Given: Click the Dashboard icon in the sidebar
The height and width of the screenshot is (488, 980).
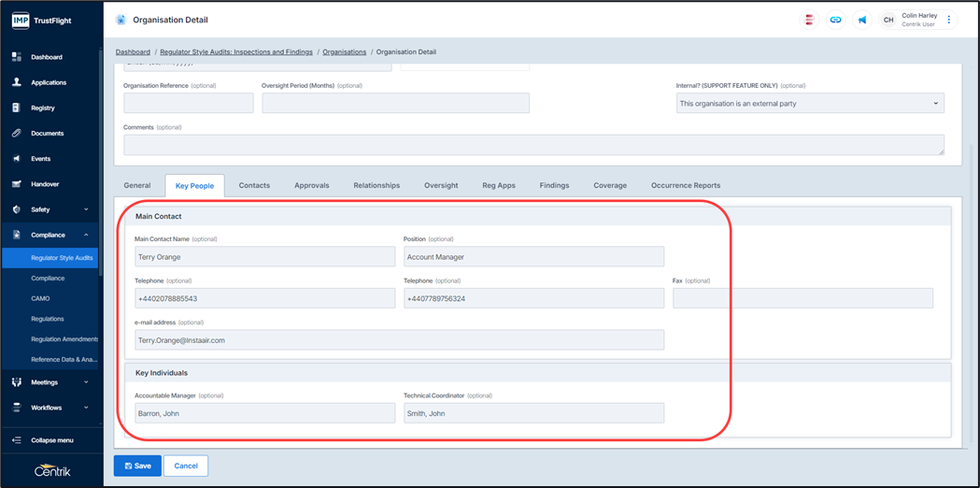Looking at the screenshot, I should pyautogui.click(x=16, y=57).
